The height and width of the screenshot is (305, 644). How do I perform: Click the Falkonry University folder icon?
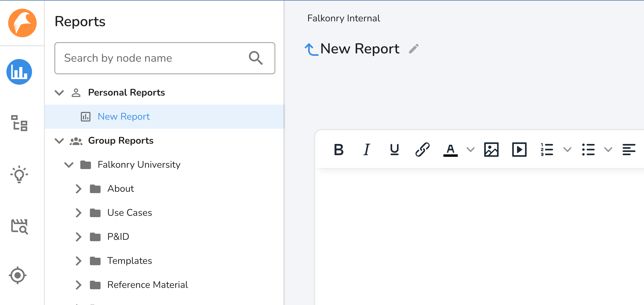[x=86, y=165]
